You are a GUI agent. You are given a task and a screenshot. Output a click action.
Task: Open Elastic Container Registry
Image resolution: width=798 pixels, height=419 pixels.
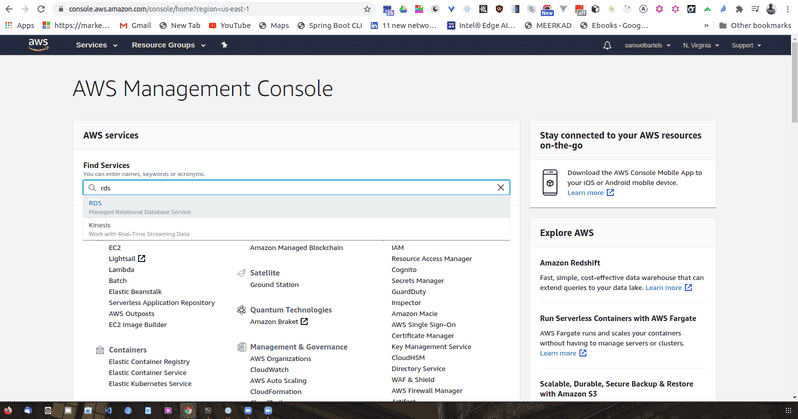[x=149, y=361]
